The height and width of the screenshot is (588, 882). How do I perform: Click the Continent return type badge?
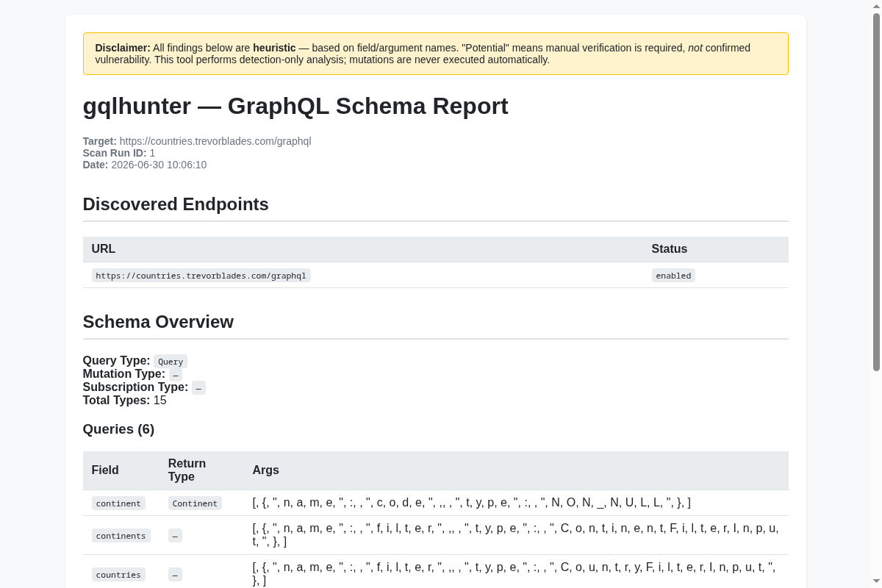tap(195, 503)
